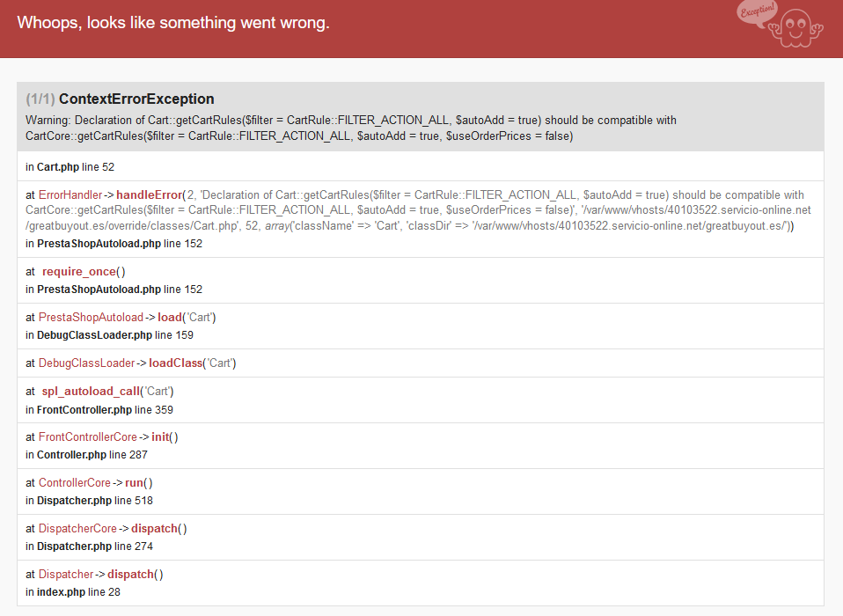This screenshot has height=616, width=843.
Task: Click 'index.php line 28' text
Action: (78, 592)
